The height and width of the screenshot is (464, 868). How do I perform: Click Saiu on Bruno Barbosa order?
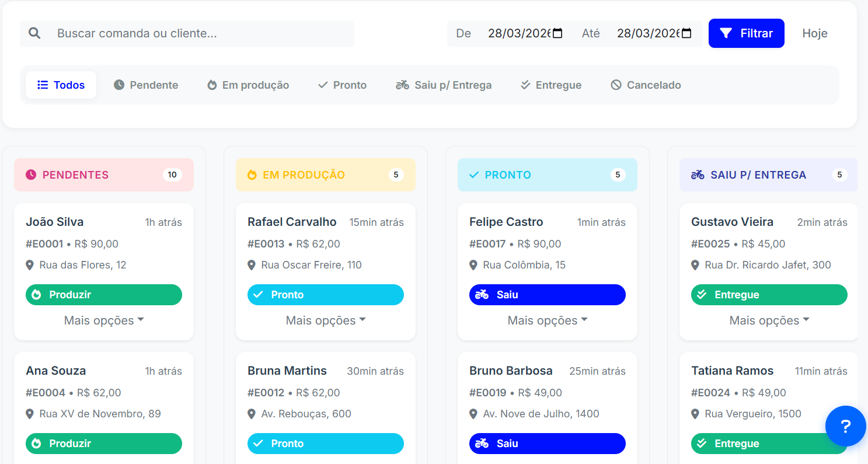pyautogui.click(x=548, y=444)
